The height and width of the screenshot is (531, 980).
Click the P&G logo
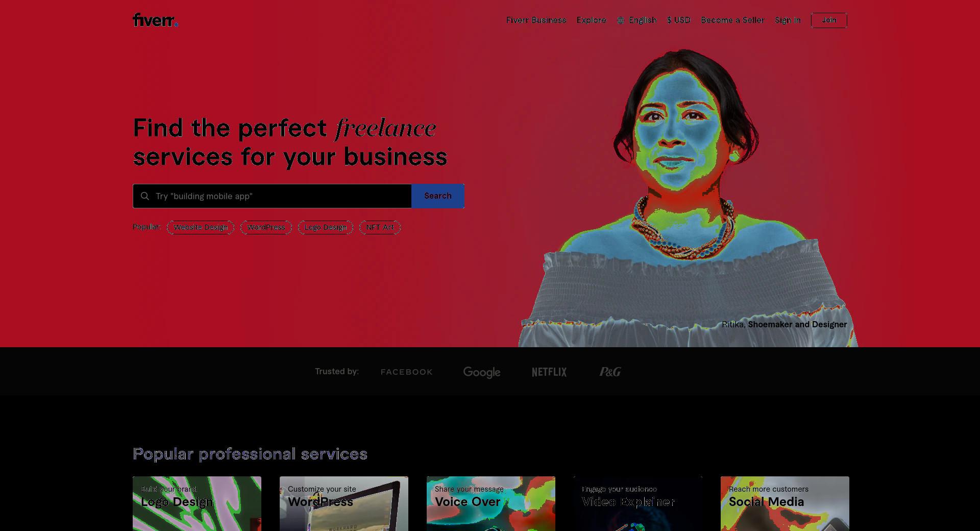tap(610, 372)
